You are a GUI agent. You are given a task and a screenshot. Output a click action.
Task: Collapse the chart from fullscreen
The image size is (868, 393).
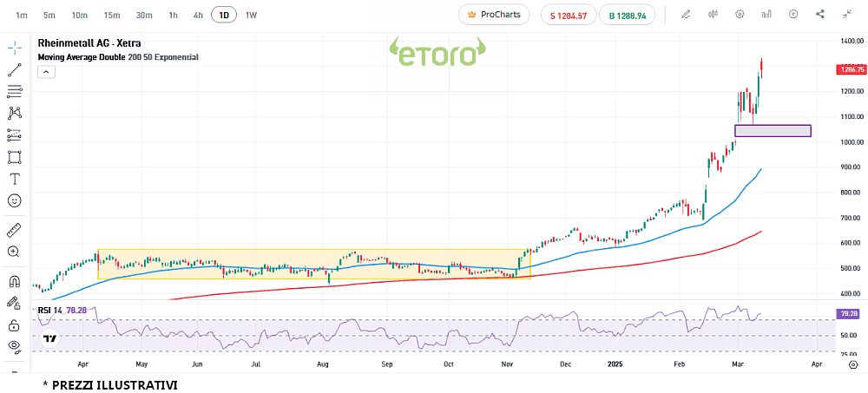tap(847, 15)
